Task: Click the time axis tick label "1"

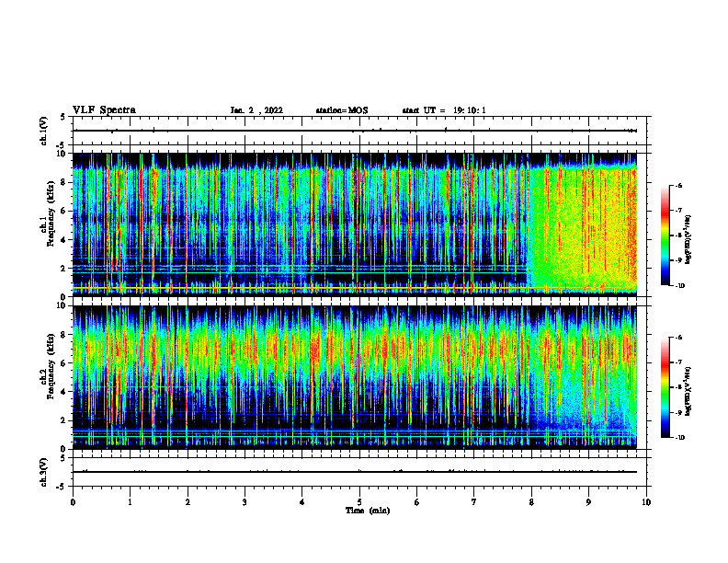Action: click(130, 502)
